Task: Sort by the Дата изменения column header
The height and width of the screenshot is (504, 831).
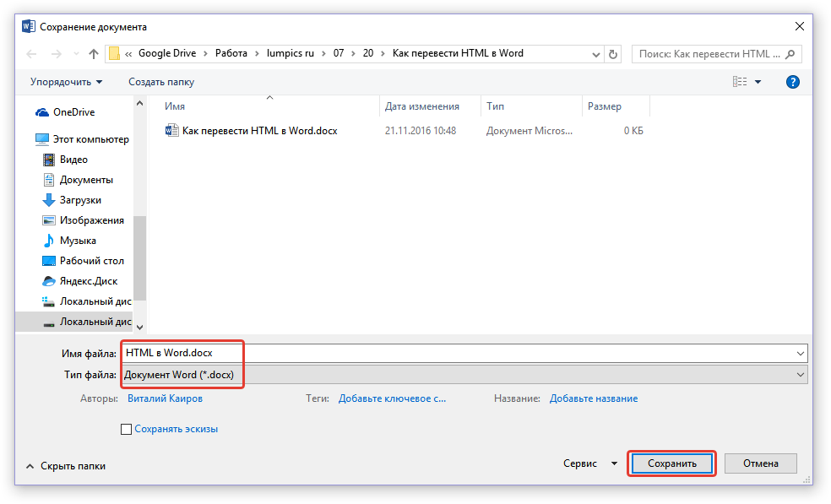Action: click(421, 106)
